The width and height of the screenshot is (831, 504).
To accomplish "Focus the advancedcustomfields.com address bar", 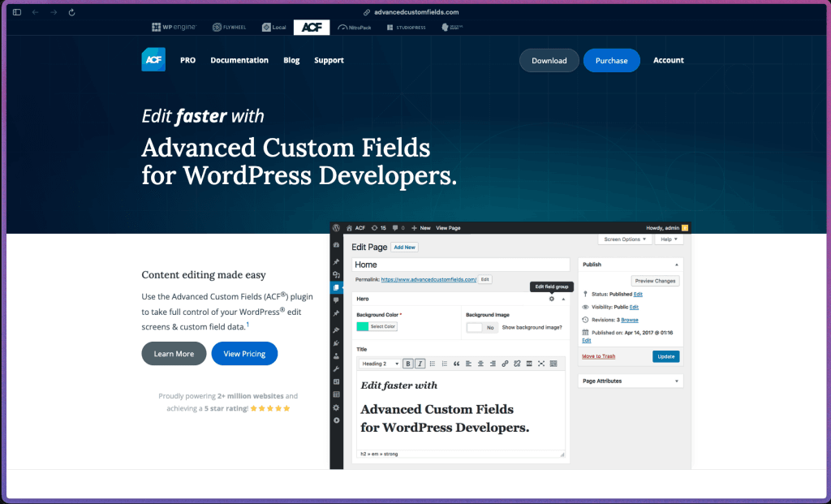I will coord(411,12).
